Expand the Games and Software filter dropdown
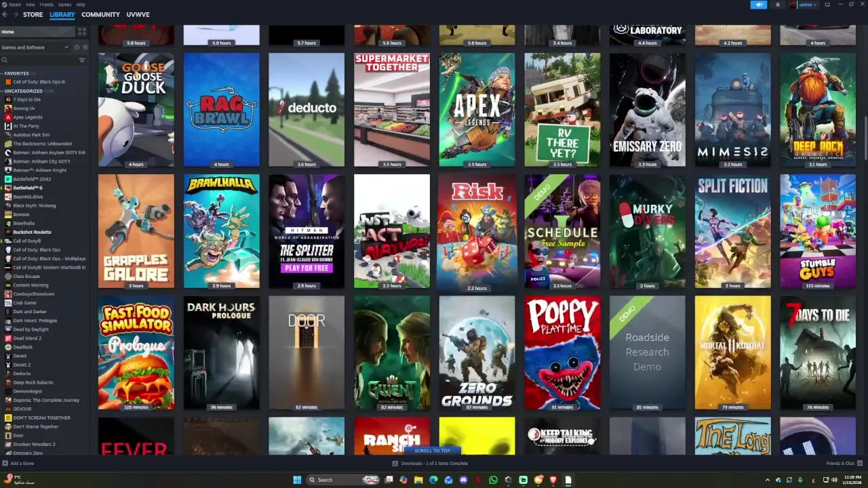Image resolution: width=868 pixels, height=488 pixels. tap(35, 47)
